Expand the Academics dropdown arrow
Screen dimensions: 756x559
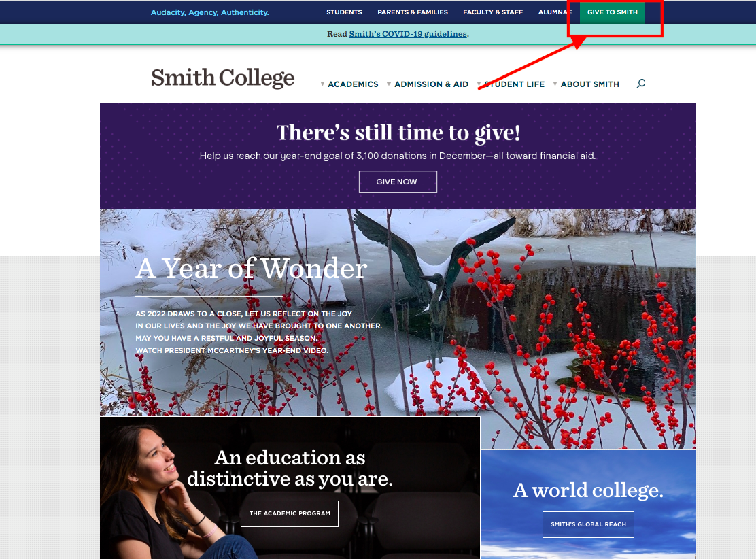322,84
